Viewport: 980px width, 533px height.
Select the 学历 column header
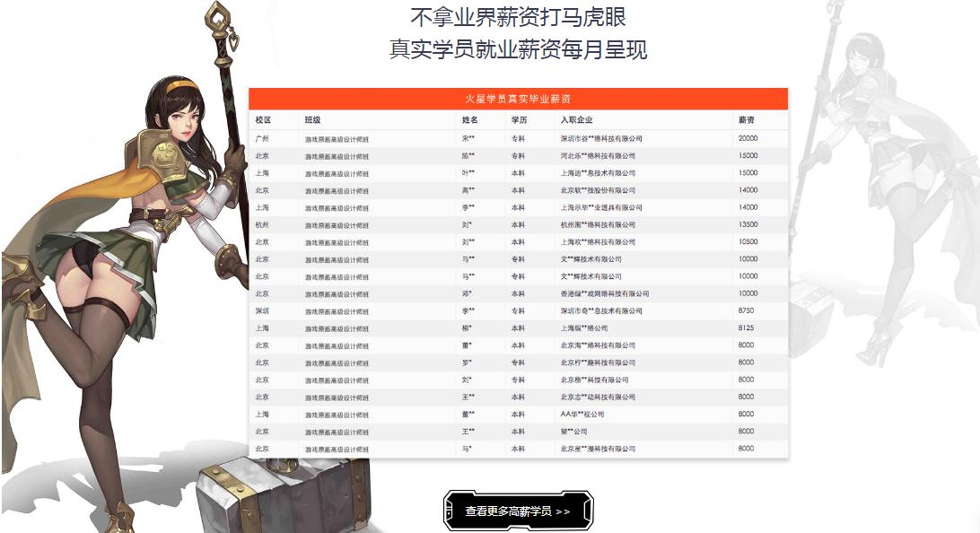(519, 119)
